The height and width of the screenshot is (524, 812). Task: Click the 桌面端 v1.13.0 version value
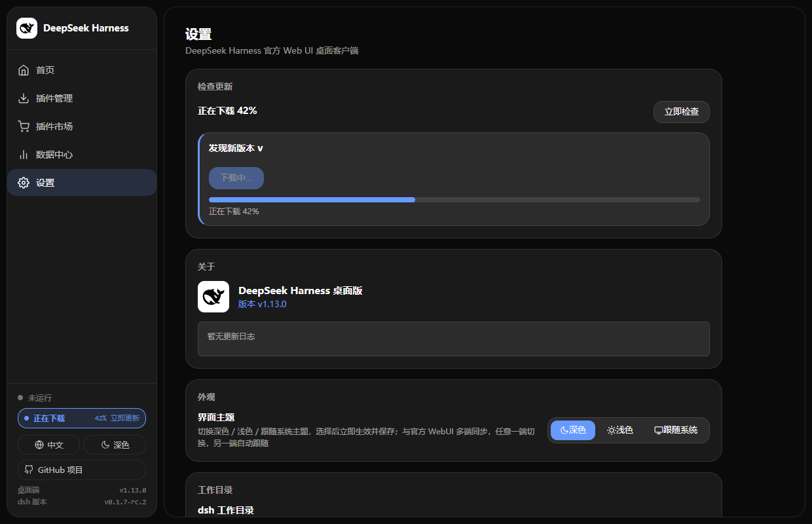(x=133, y=490)
